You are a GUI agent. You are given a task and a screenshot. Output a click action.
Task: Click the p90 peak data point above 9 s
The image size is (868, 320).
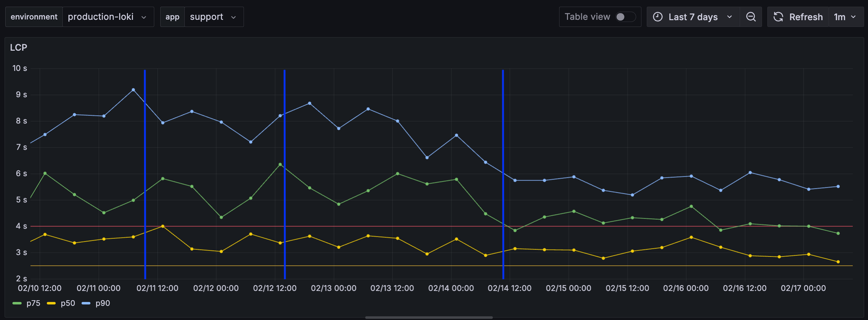133,90
